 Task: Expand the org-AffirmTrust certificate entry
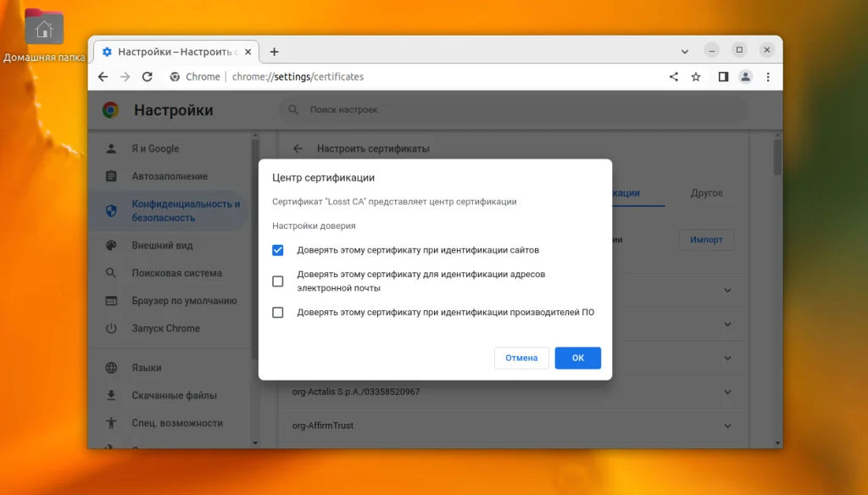click(x=726, y=425)
